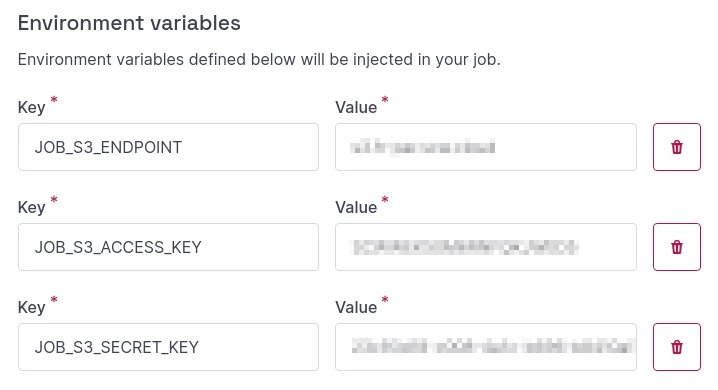Click trash icon beside JOB_S3_SECRET_KEY value

pyautogui.click(x=677, y=347)
